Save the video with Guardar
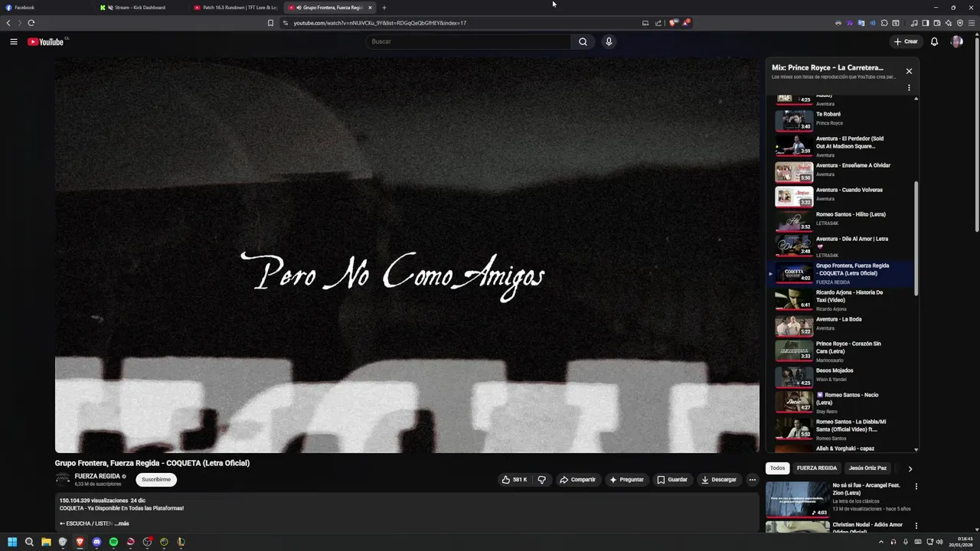 click(x=672, y=480)
